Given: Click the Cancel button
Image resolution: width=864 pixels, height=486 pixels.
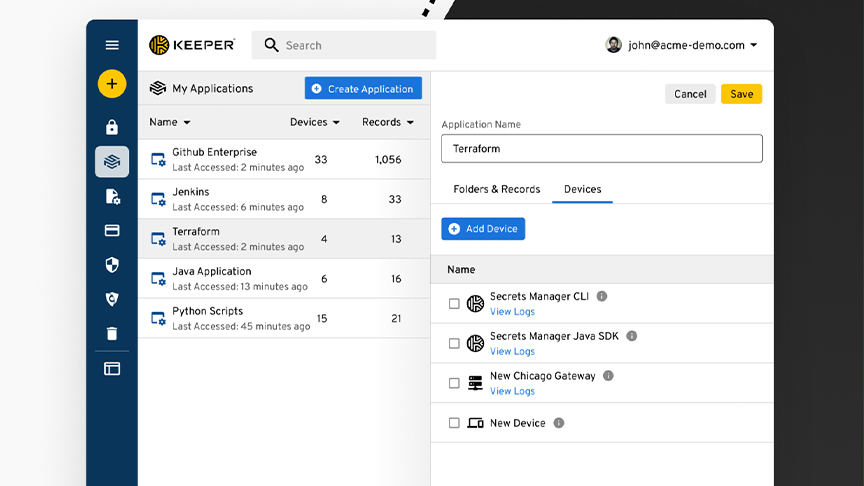Looking at the screenshot, I should pos(690,94).
